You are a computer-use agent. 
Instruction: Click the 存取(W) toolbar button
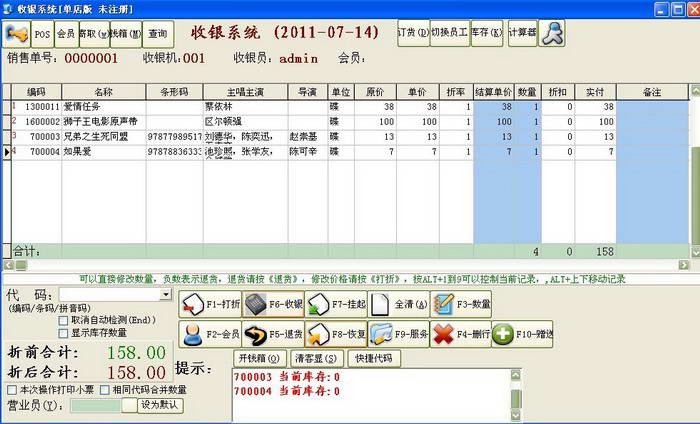point(95,34)
